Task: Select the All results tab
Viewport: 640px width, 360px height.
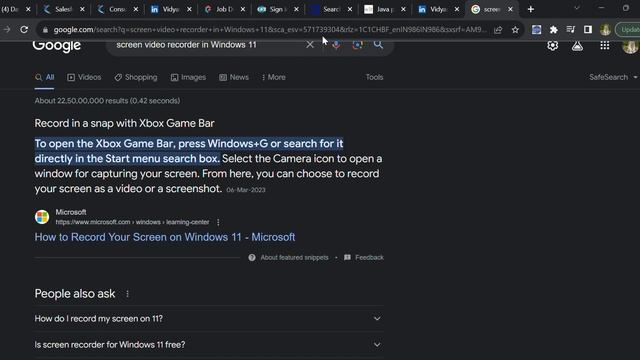Action: 44,77
